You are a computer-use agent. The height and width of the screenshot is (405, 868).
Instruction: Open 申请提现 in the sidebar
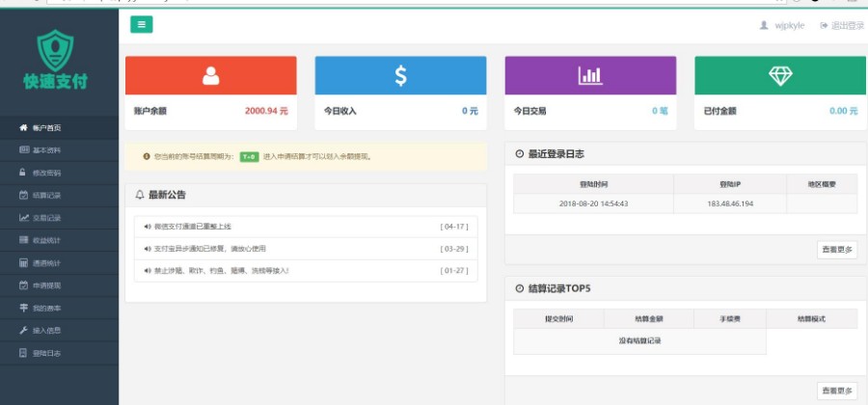tap(46, 285)
